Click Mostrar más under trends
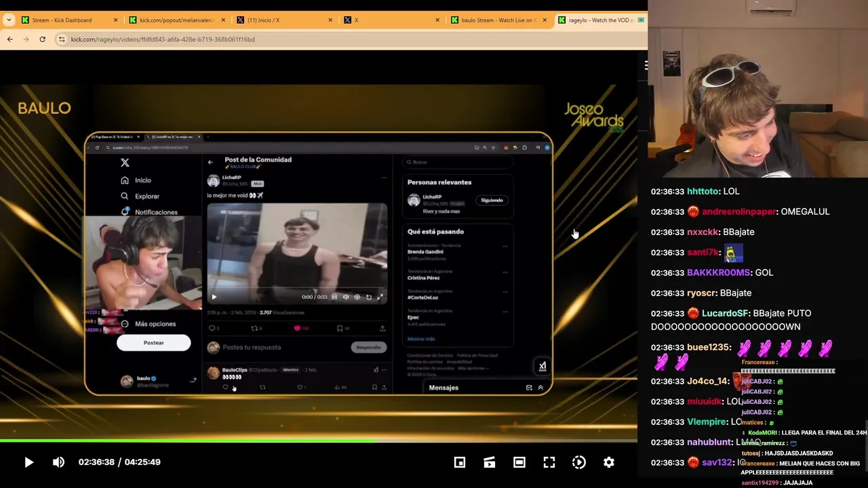This screenshot has width=868, height=488. (x=421, y=339)
